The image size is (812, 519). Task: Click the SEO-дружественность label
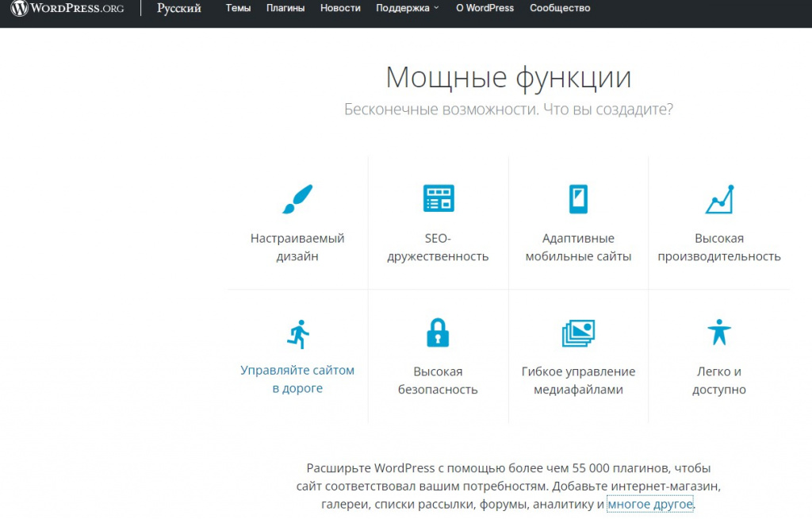438,248
